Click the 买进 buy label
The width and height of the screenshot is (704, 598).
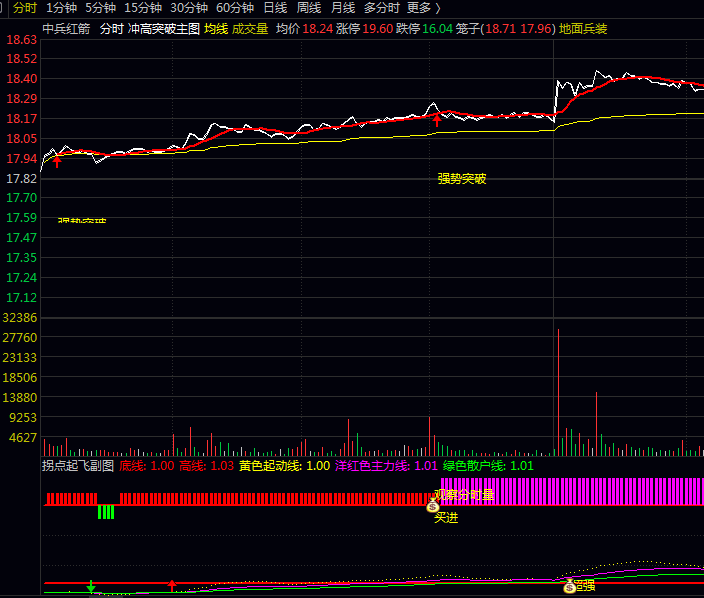point(446,518)
